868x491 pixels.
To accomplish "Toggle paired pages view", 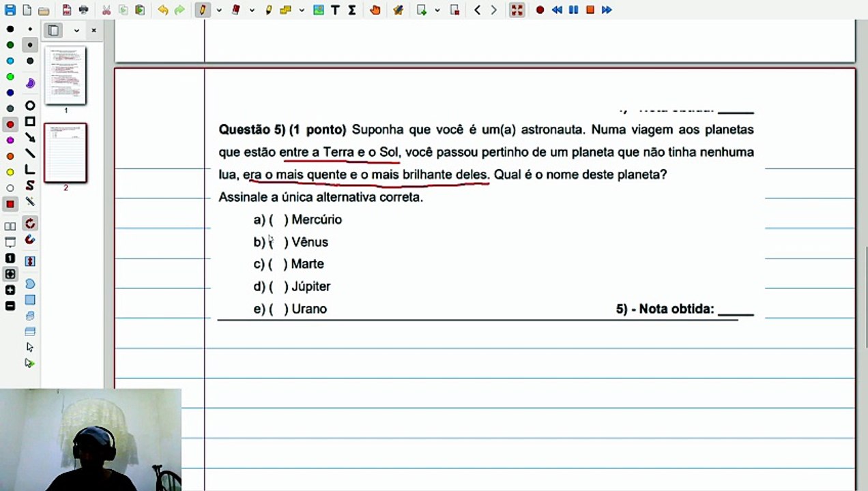I will (10, 226).
